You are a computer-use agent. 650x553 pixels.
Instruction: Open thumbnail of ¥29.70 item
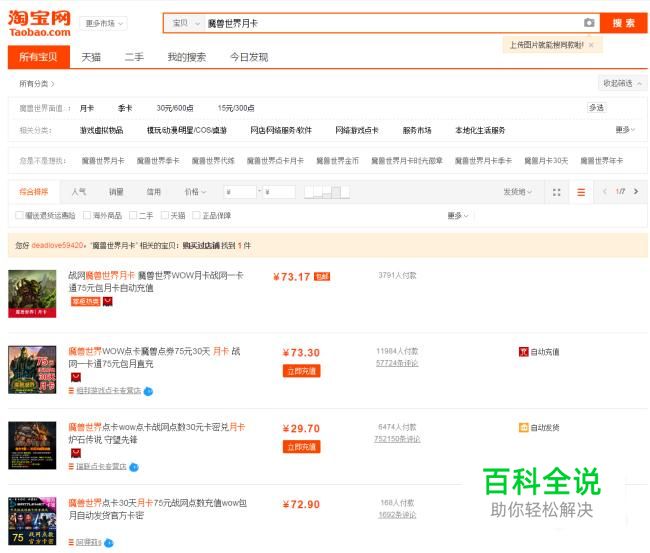pos(32,446)
